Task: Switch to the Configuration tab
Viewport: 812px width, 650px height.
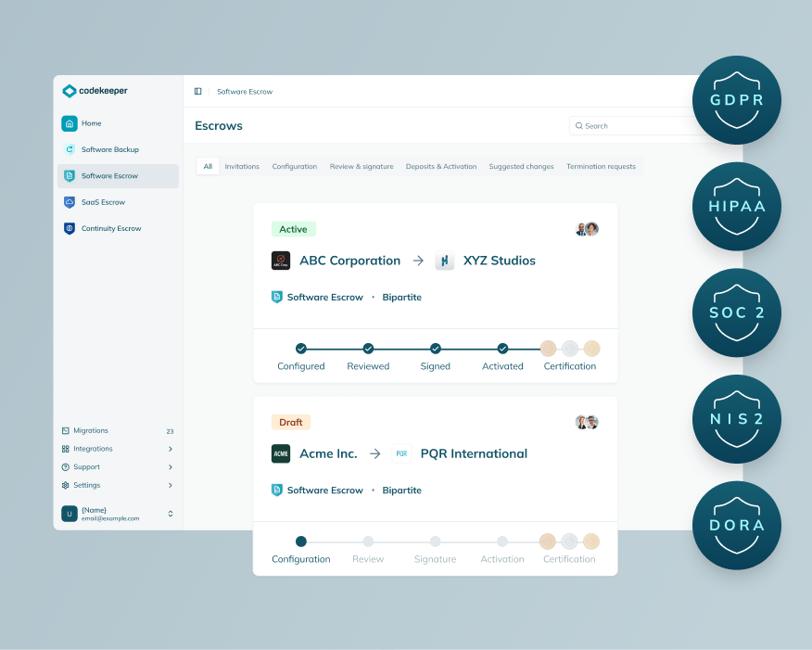Action: [x=295, y=166]
